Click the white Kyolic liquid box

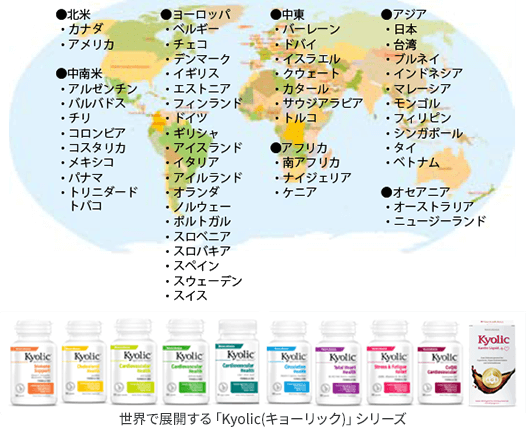point(492,364)
